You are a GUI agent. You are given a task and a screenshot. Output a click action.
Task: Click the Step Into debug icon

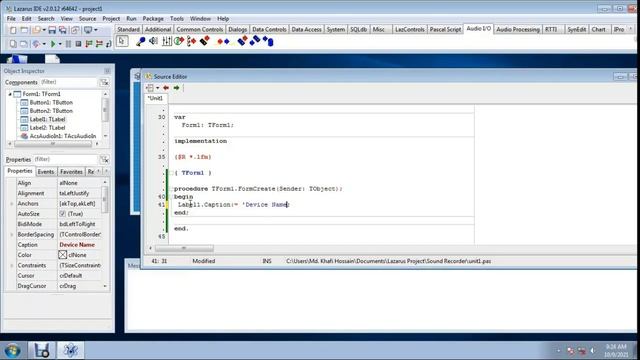click(89, 44)
